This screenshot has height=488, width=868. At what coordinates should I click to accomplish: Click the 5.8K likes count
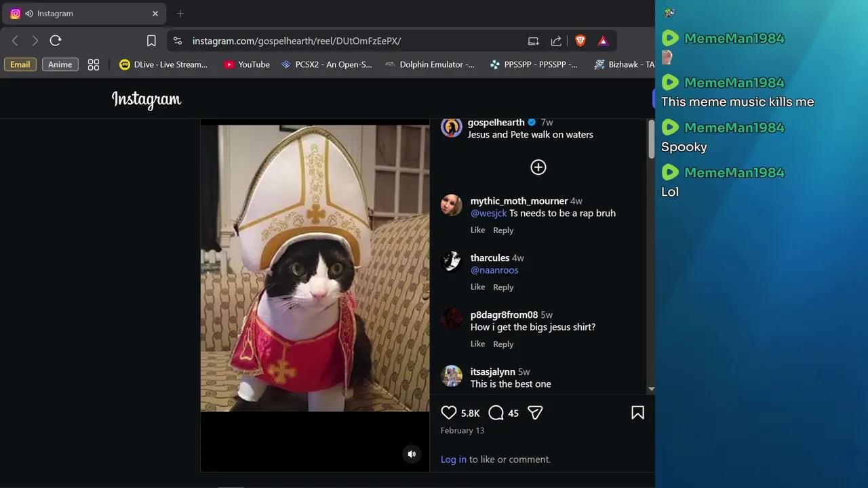pyautogui.click(x=470, y=413)
